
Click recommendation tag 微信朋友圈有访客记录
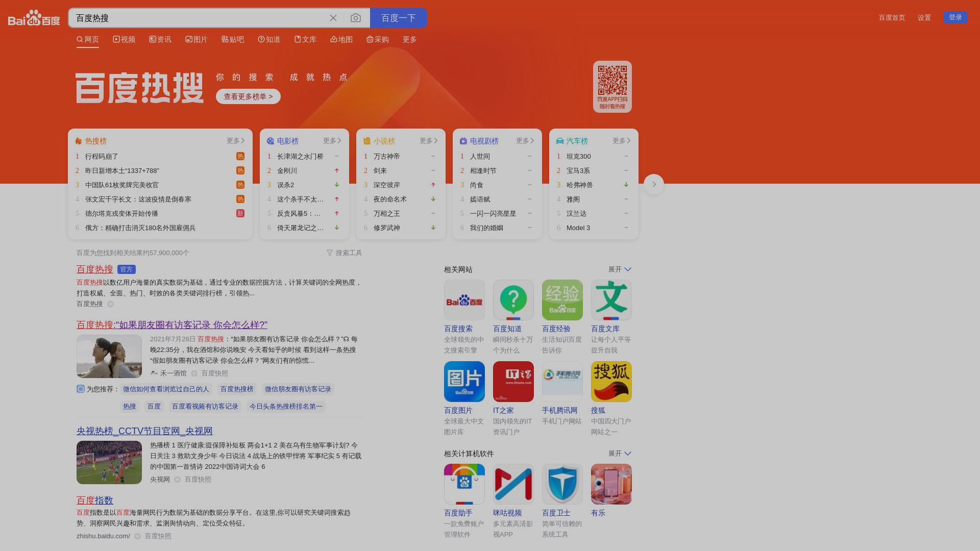(298, 389)
